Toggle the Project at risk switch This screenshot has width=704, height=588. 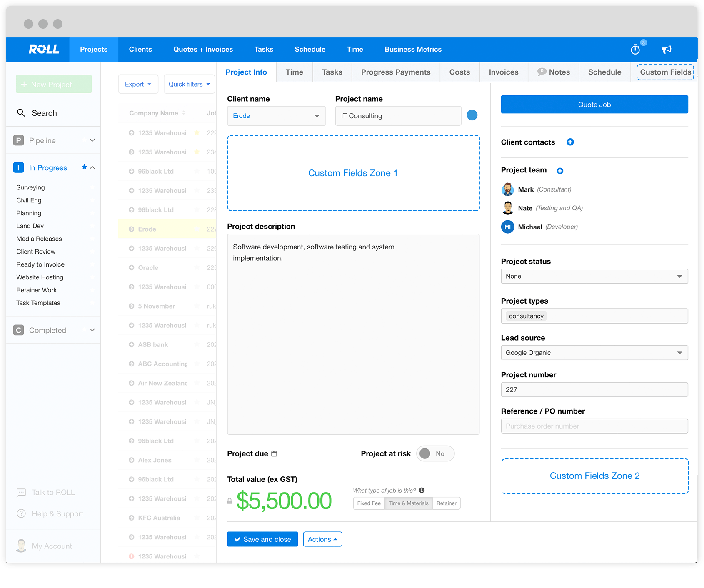coord(435,453)
